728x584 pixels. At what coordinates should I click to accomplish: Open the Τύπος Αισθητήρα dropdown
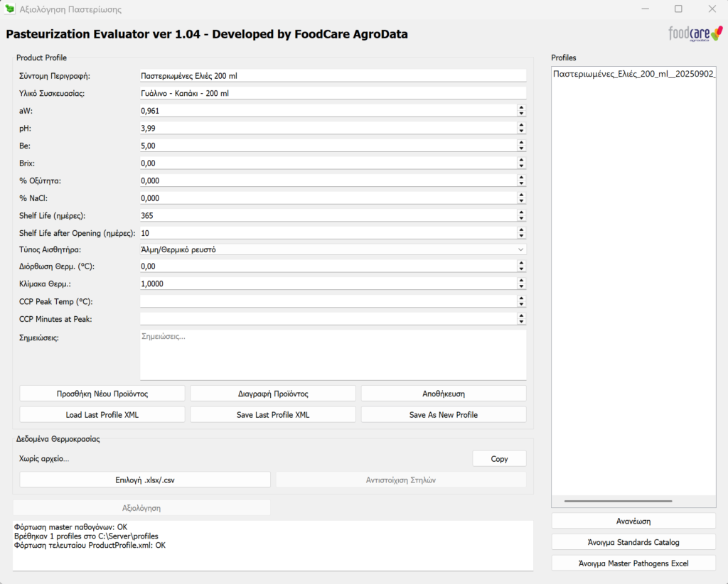pos(333,249)
